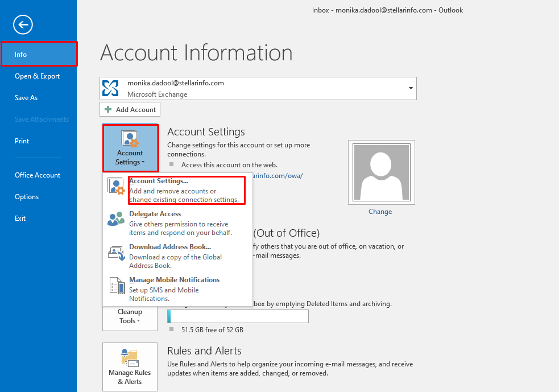Select the Info tab in sidebar
The height and width of the screenshot is (392, 559).
pyautogui.click(x=38, y=55)
